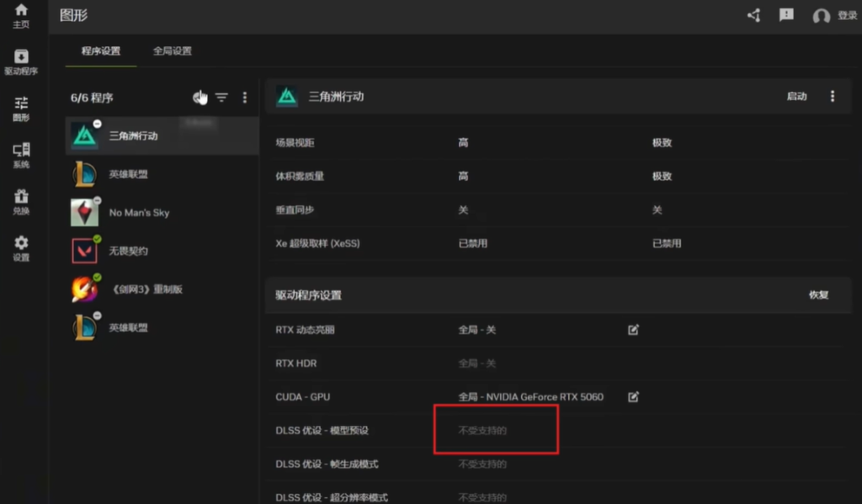Click the 启动 launch button
Image resolution: width=862 pixels, height=504 pixels.
pyautogui.click(x=796, y=97)
